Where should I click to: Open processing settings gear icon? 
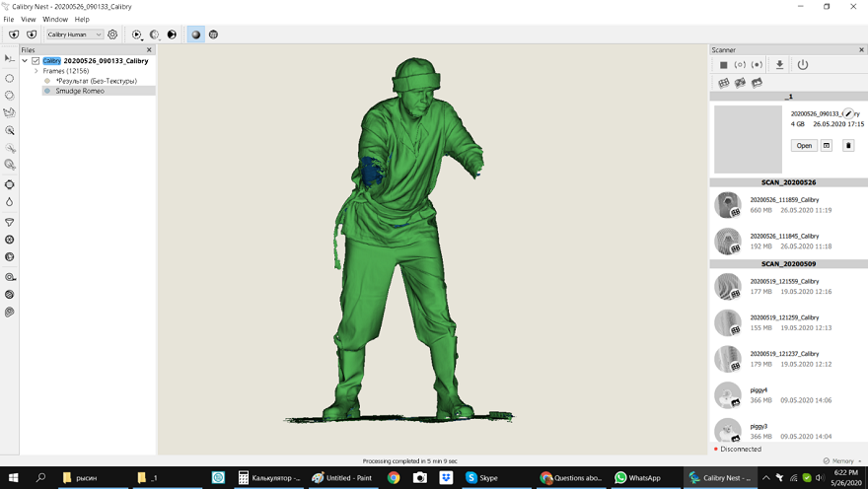point(112,35)
